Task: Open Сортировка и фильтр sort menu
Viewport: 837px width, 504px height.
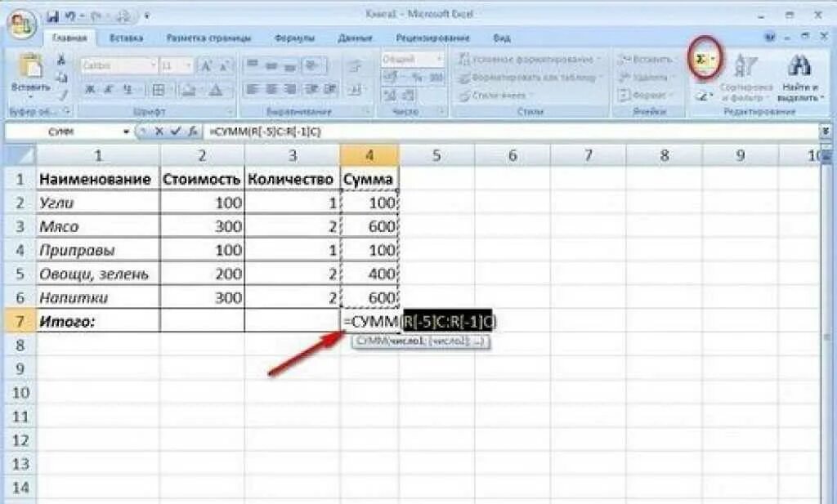Action: [745, 78]
